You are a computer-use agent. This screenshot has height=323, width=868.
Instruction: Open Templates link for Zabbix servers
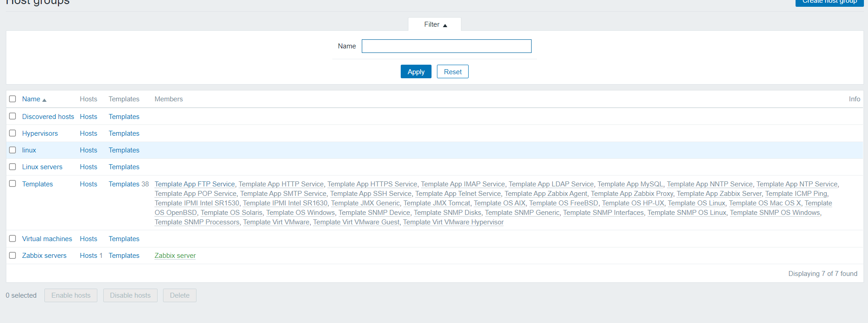click(124, 256)
